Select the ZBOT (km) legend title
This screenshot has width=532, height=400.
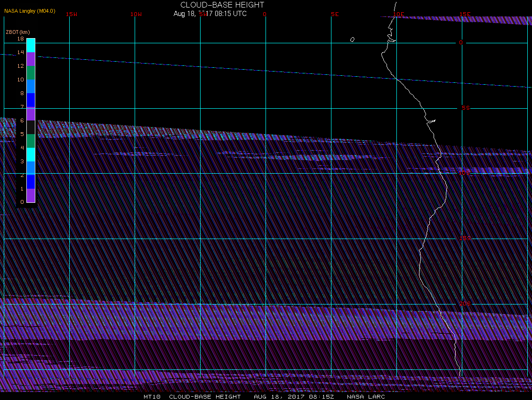(18, 32)
